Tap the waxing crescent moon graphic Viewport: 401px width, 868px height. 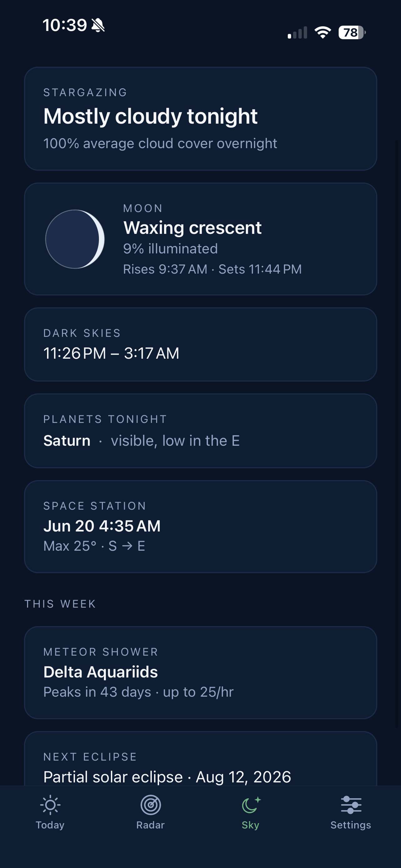(75, 239)
